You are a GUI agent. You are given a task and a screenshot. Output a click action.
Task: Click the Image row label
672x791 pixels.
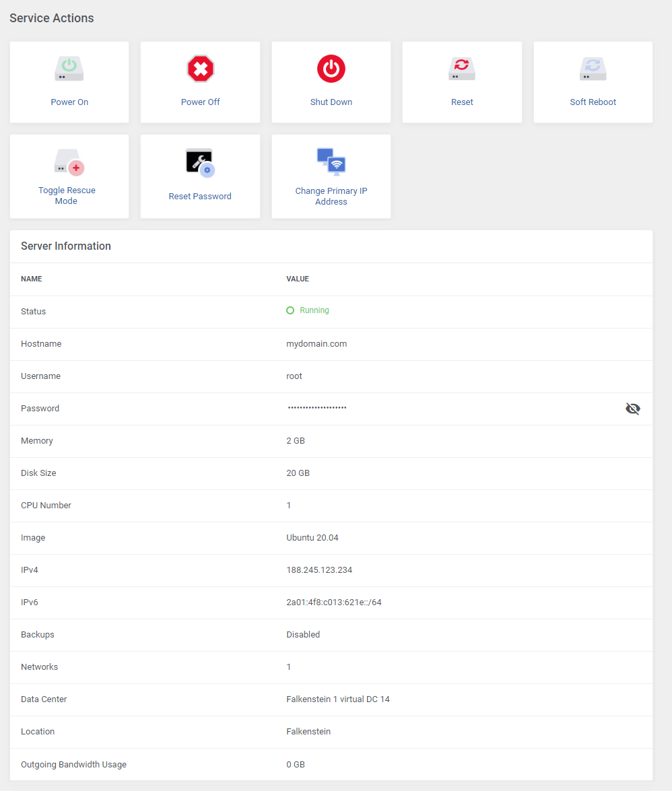click(x=33, y=537)
